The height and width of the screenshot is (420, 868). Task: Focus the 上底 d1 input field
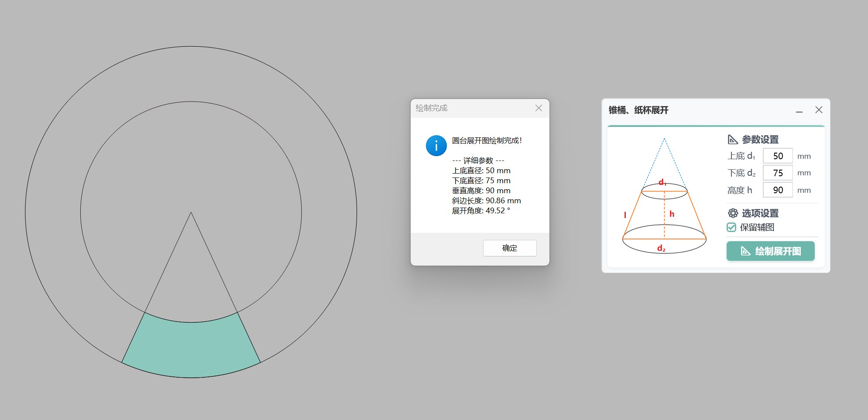(778, 156)
